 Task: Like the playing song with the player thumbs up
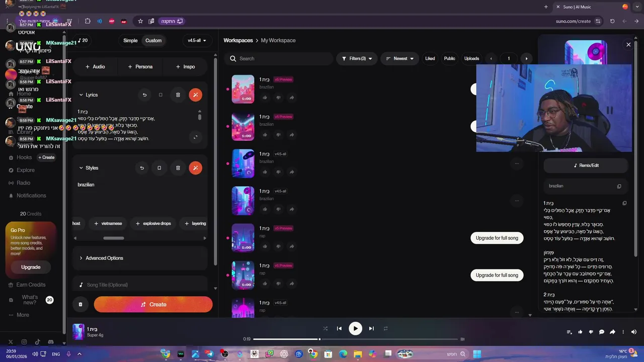coord(580,332)
